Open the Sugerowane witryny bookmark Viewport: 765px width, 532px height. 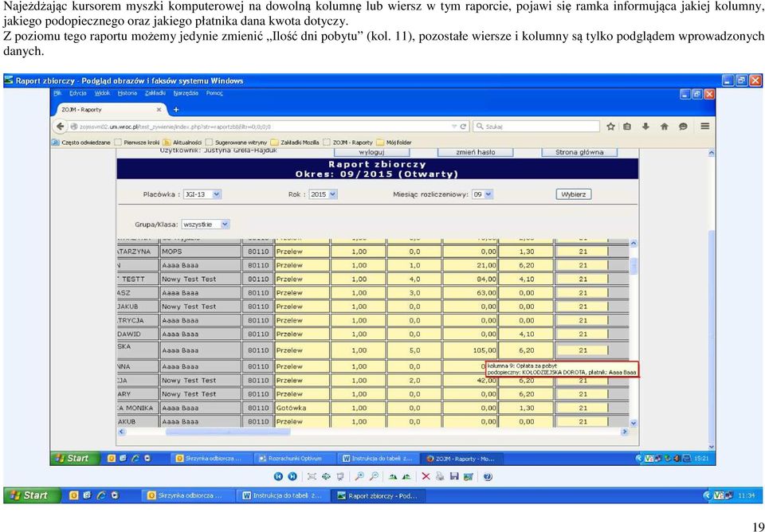[x=236, y=143]
